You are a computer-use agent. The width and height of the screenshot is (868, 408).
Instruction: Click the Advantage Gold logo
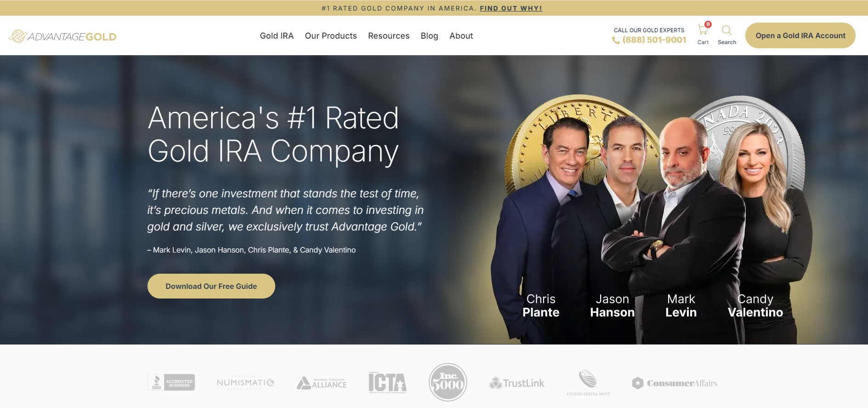[x=62, y=36]
